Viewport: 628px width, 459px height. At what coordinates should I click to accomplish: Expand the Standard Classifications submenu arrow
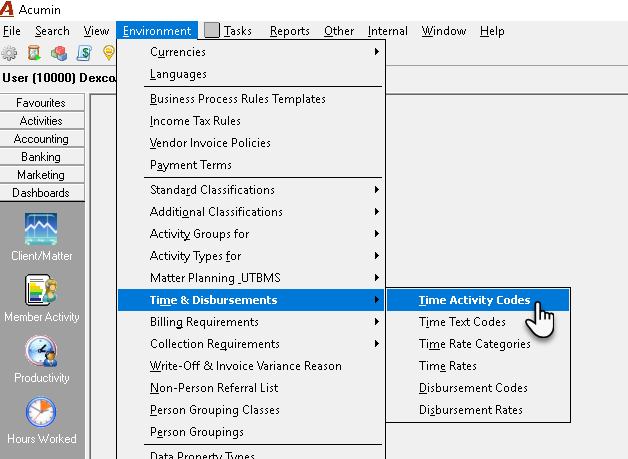tap(376, 189)
